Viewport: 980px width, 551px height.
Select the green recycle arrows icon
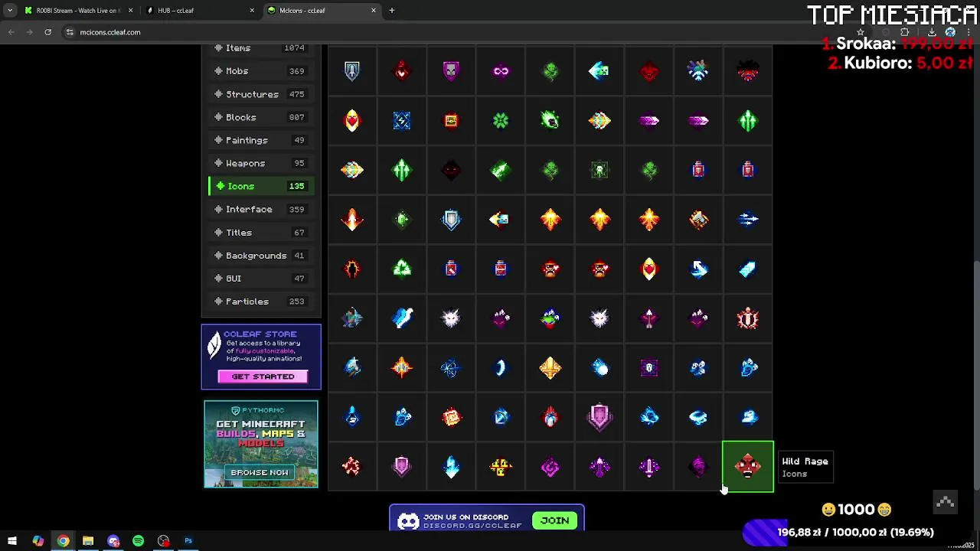[402, 269]
